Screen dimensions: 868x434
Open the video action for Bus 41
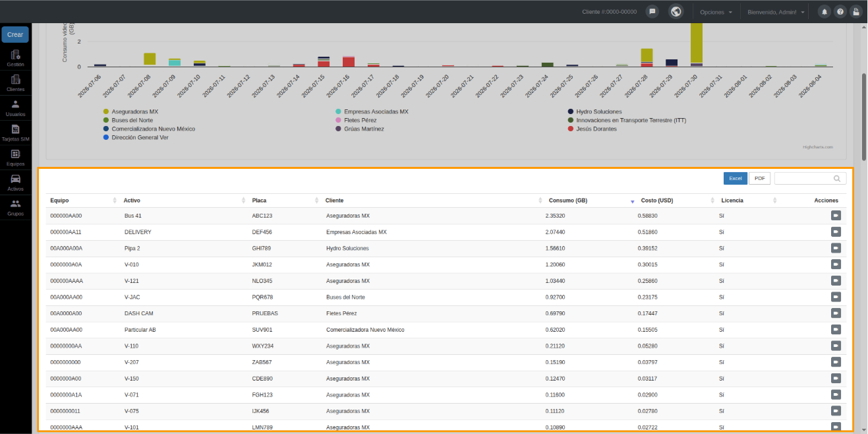click(836, 215)
